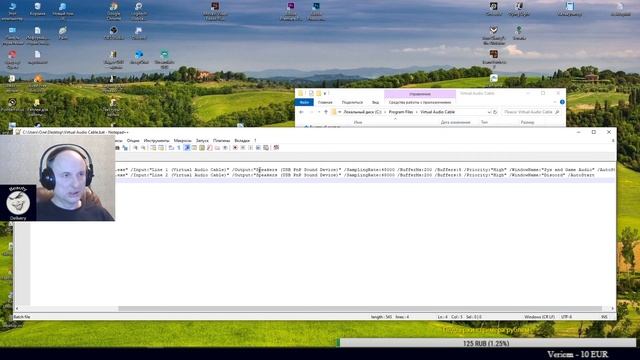Image resolution: width=640 pixels, height=360 pixels.
Task: Open the Макросы menu in Notepad++
Action: pyautogui.click(x=182, y=140)
